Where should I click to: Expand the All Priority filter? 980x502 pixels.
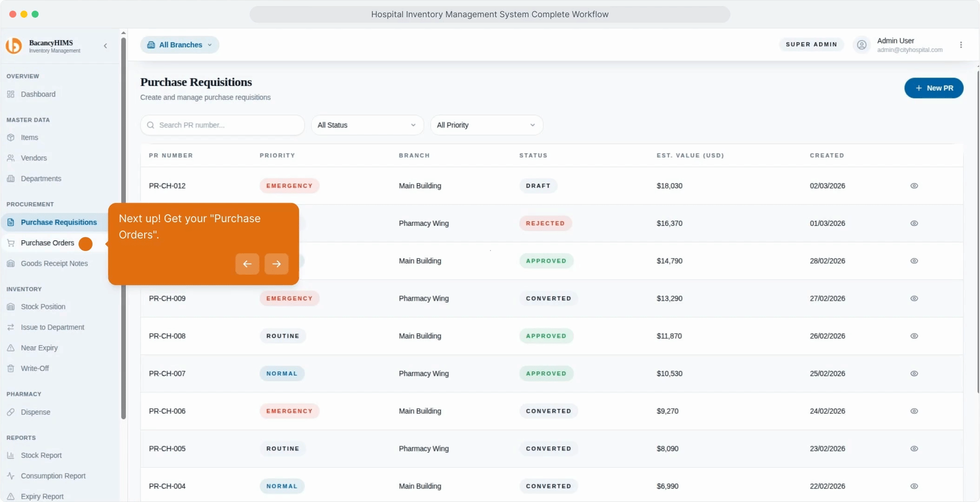click(x=486, y=125)
